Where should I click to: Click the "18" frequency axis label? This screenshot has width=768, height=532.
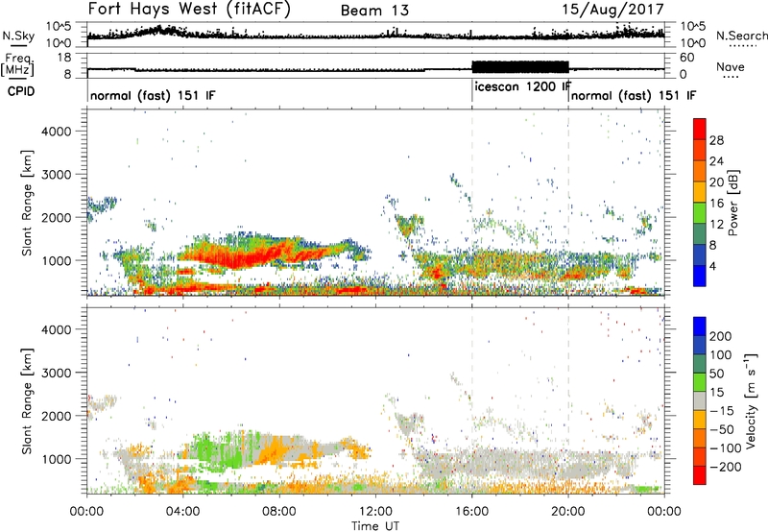click(x=64, y=58)
